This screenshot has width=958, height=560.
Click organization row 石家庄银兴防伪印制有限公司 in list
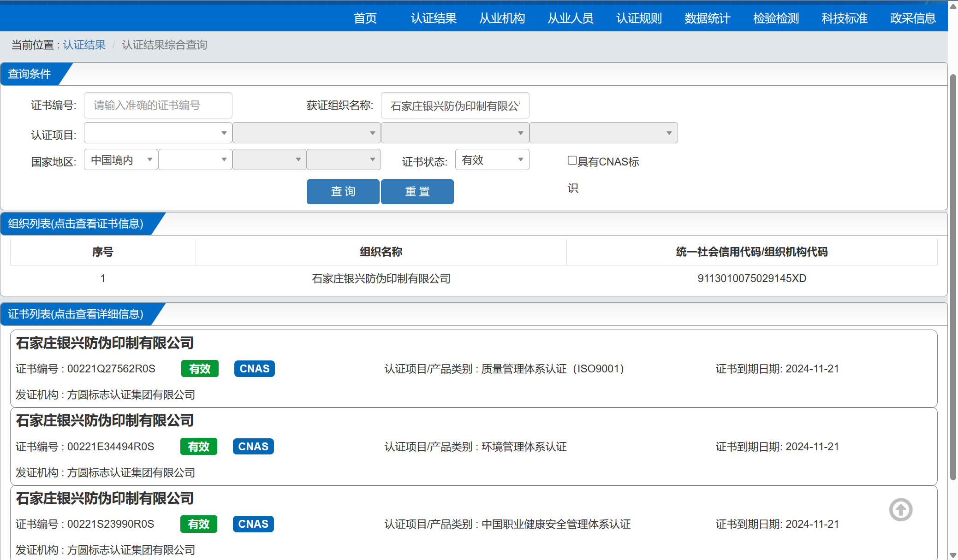pyautogui.click(x=474, y=278)
